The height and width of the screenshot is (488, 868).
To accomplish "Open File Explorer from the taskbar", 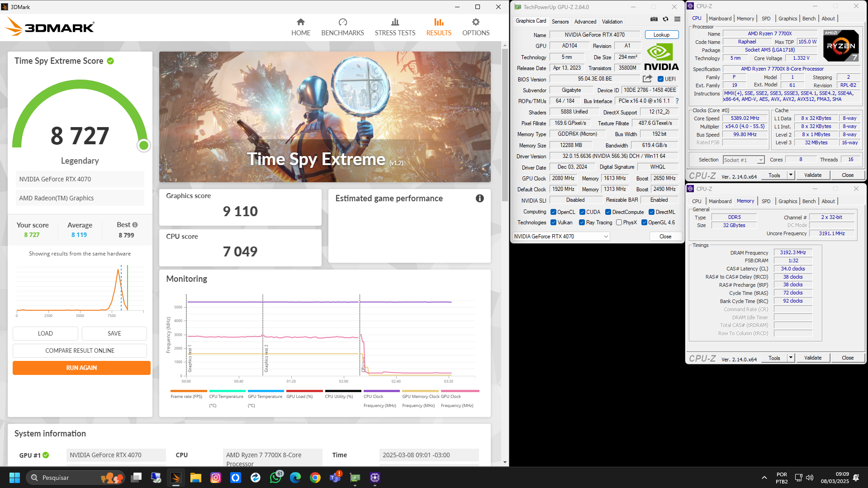I will click(x=195, y=478).
